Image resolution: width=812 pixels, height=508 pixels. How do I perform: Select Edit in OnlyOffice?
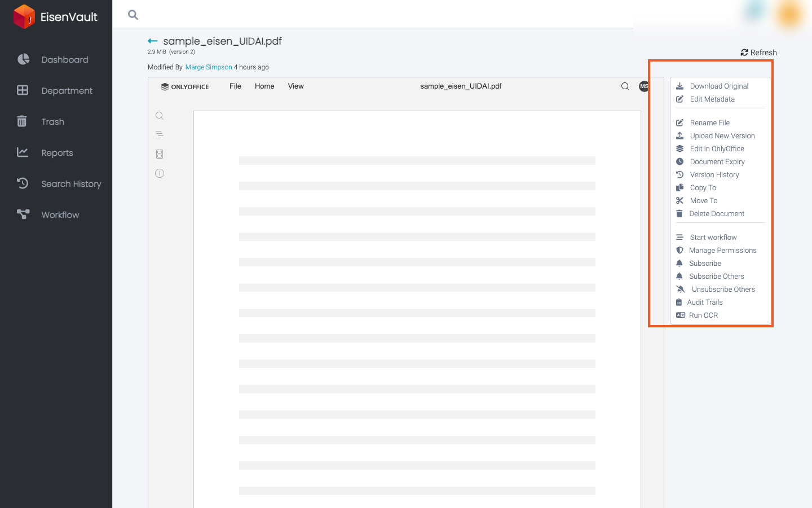pos(710,149)
